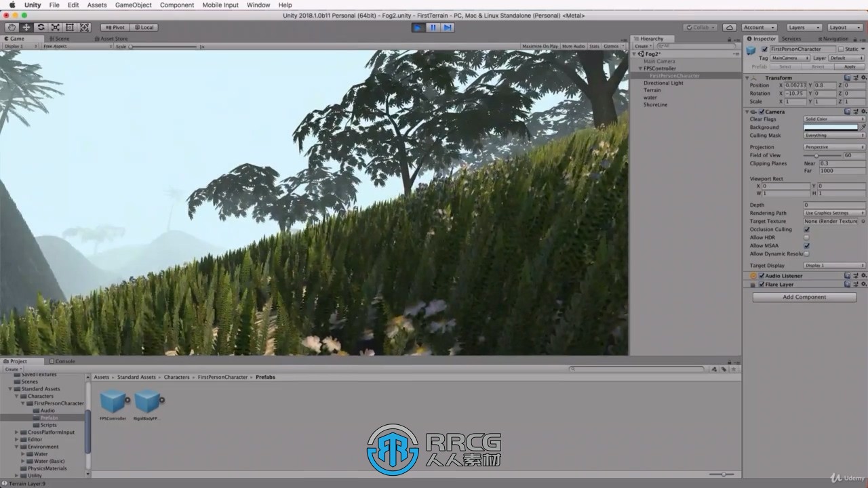Switch to the Services tab
The height and width of the screenshot is (488, 868).
pyautogui.click(x=791, y=39)
